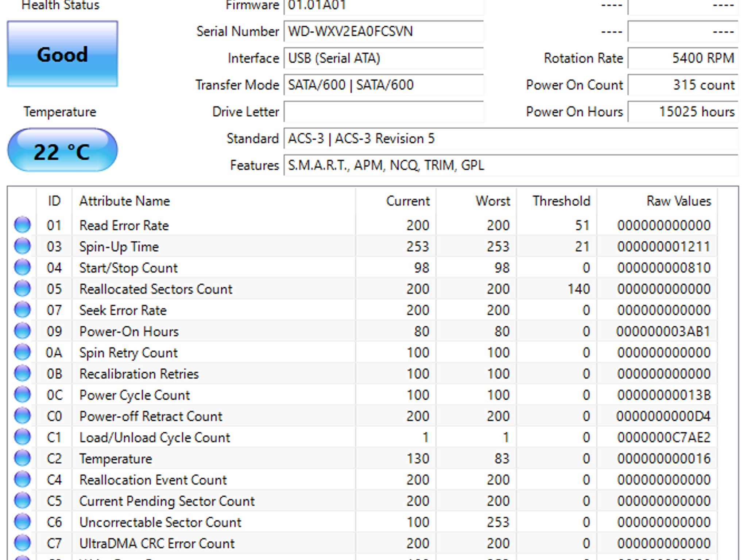Screen dimensions: 747x560
Task: Click Temperature attribute row status orb
Action: [22, 458]
